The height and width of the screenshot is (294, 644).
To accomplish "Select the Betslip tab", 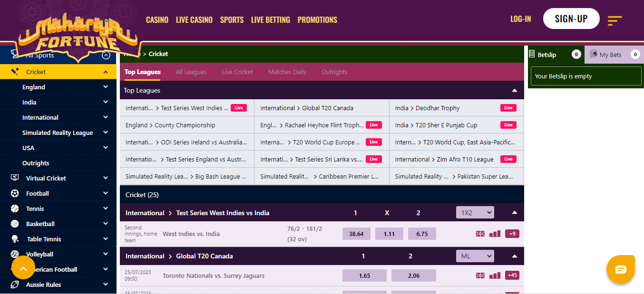I will [x=556, y=55].
